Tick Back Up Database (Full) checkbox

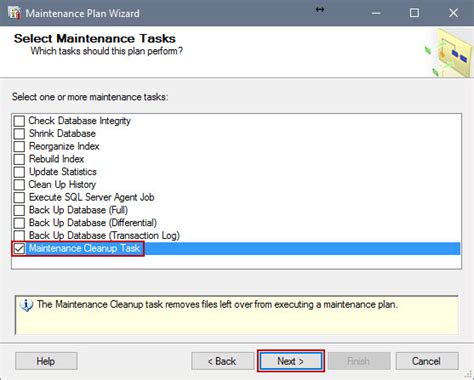tap(19, 210)
